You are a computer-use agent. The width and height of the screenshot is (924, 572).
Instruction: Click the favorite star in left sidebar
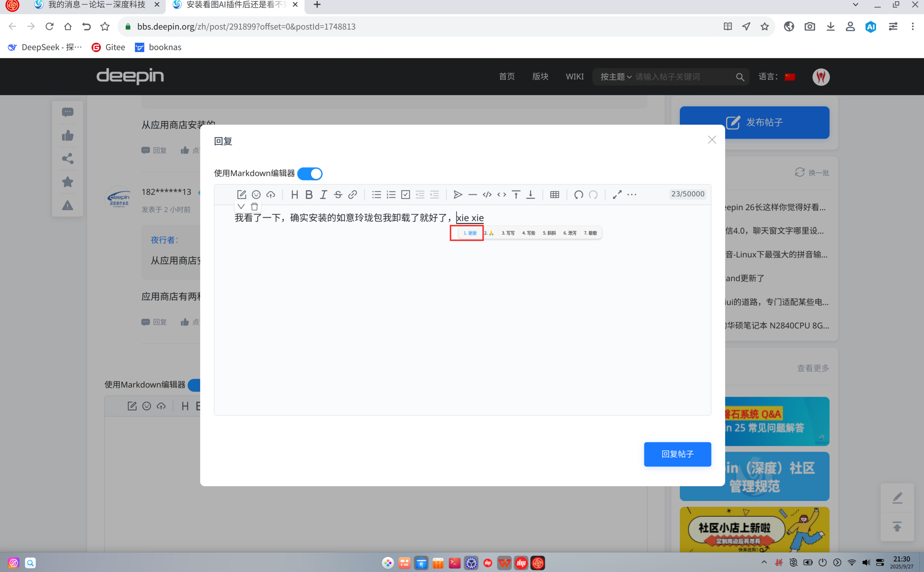(x=68, y=182)
